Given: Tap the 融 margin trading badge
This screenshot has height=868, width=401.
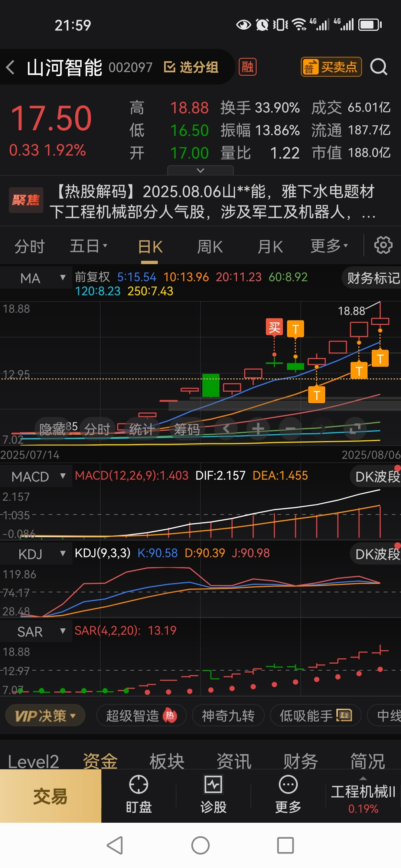Looking at the screenshot, I should point(247,67).
